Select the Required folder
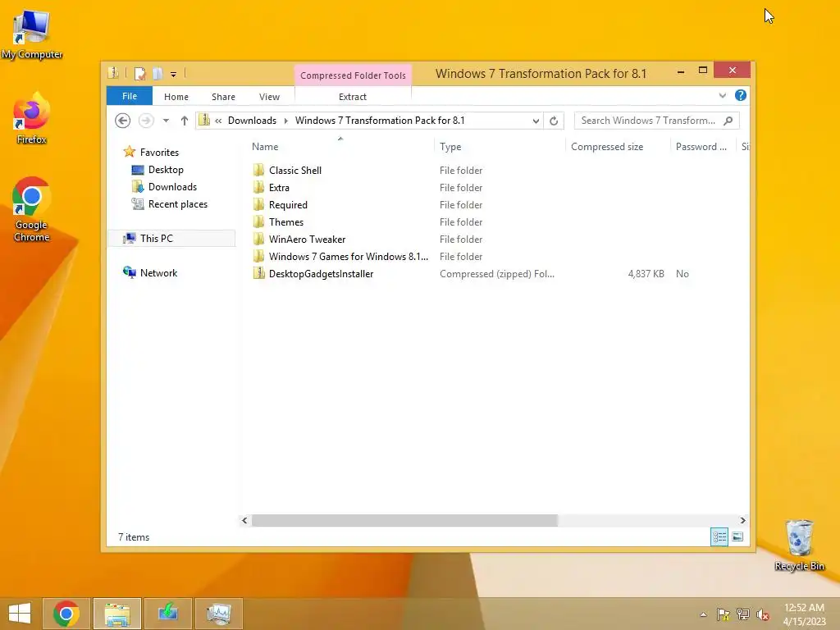Screen dimensions: 840x630 (288, 204)
